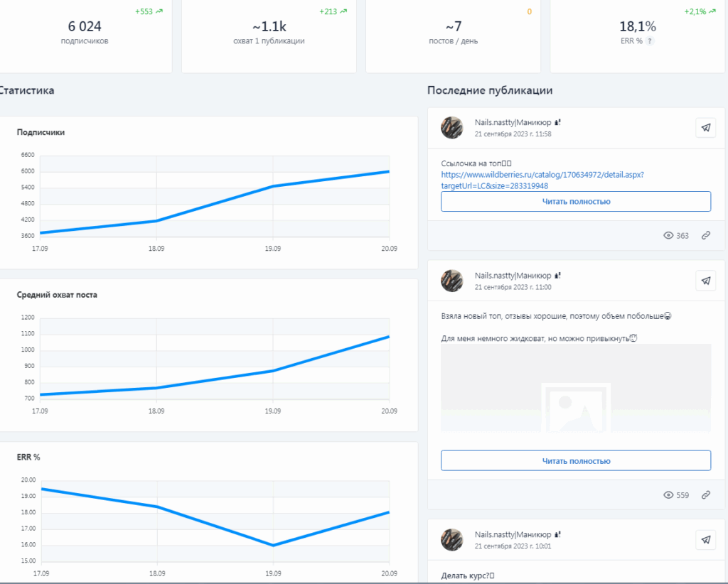Click the channel avatar on the 11:00 post

452,281
